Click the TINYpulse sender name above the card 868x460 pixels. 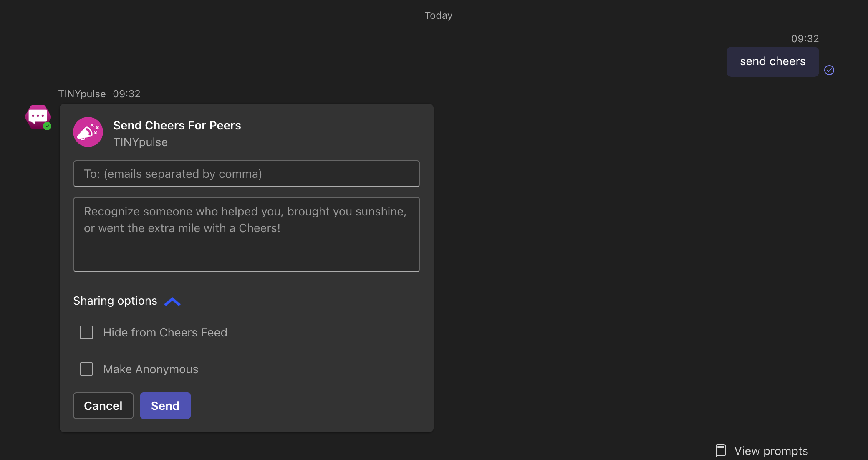click(82, 94)
